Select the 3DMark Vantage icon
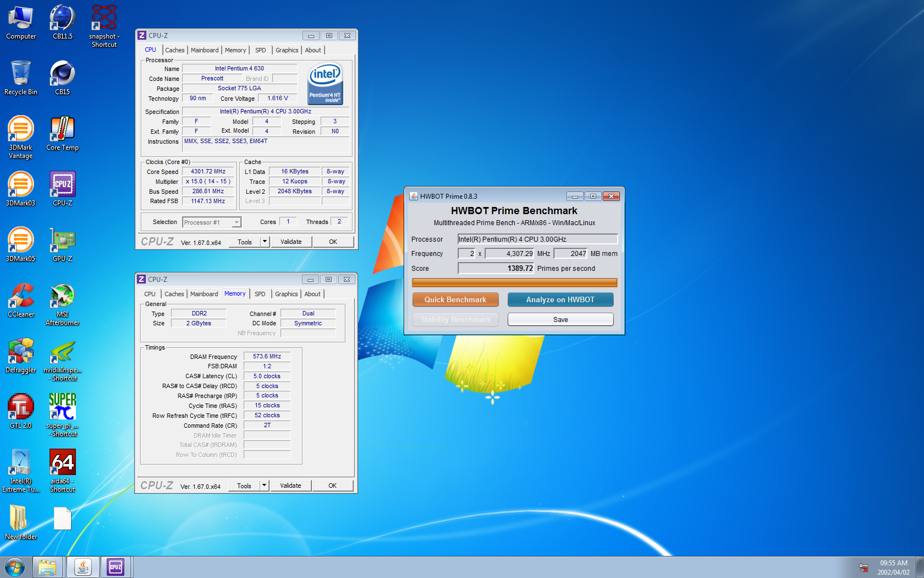 click(x=21, y=138)
